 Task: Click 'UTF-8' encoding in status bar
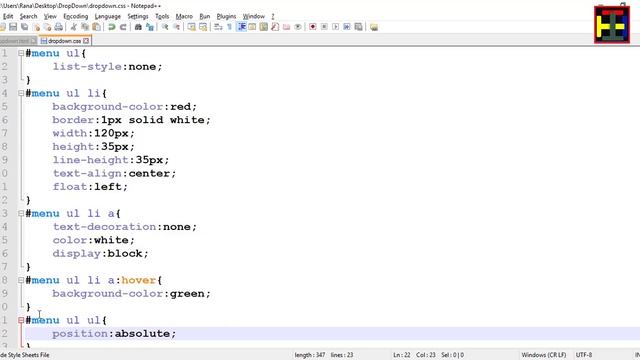tap(584, 355)
